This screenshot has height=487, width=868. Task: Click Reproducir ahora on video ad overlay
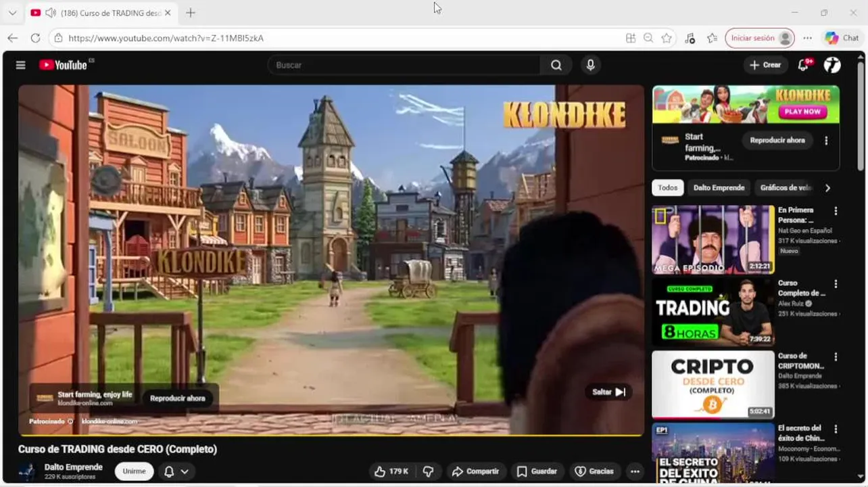(x=177, y=398)
